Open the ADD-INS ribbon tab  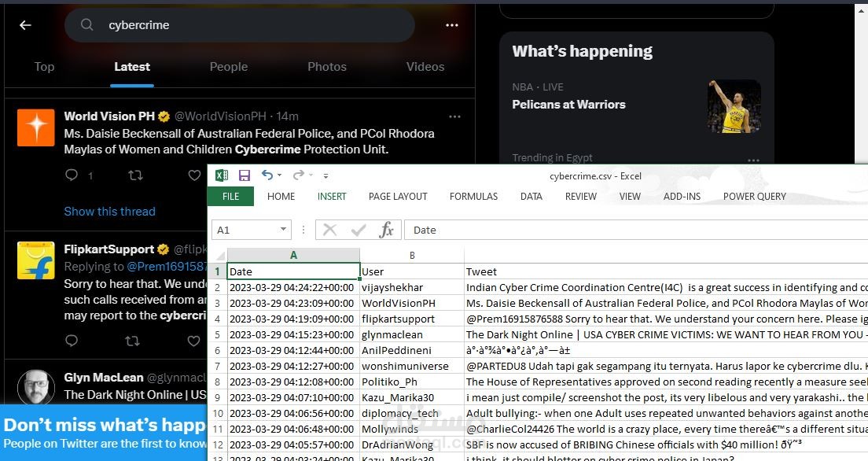coord(682,196)
